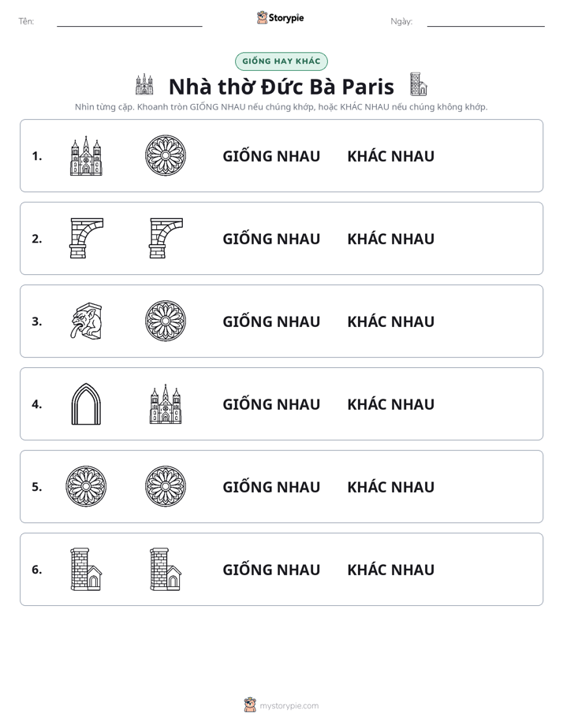The width and height of the screenshot is (563, 728).
Task: Select KHÁC NHAU for question 1
Action: 390,156
